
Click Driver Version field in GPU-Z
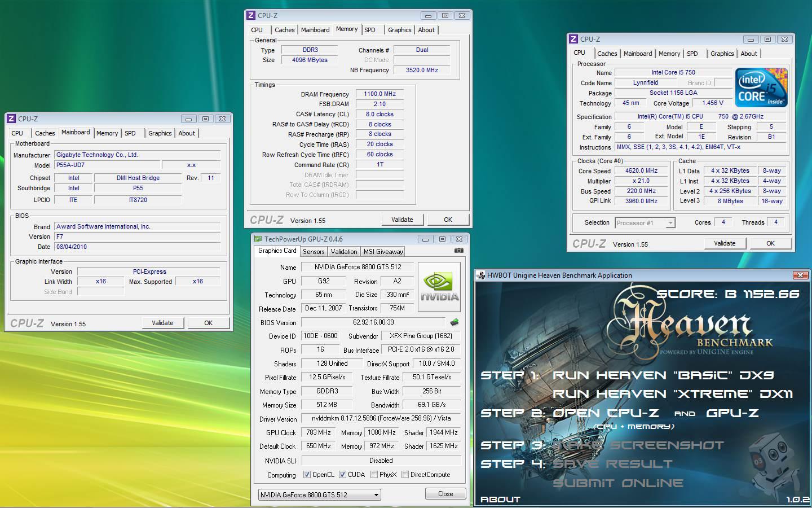[381, 418]
